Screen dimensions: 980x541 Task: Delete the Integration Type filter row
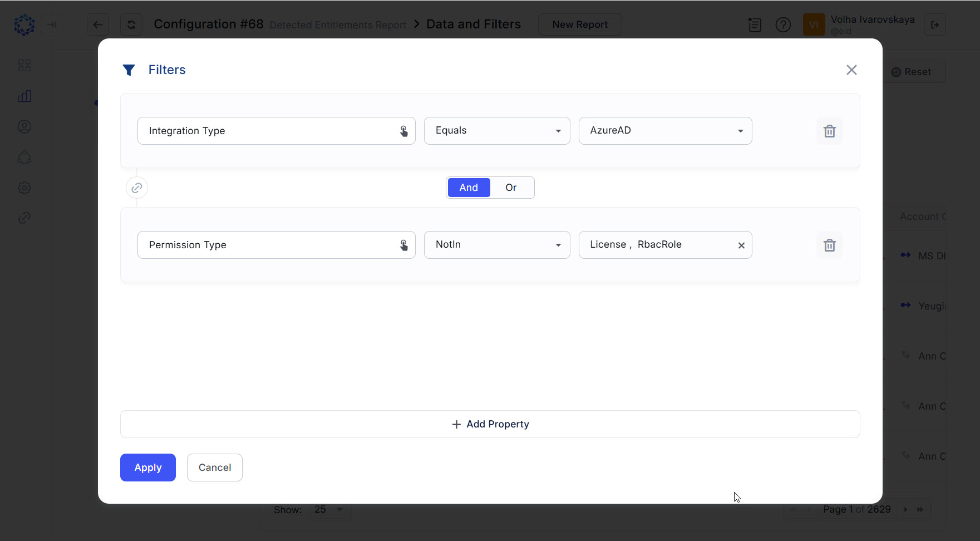coord(830,131)
